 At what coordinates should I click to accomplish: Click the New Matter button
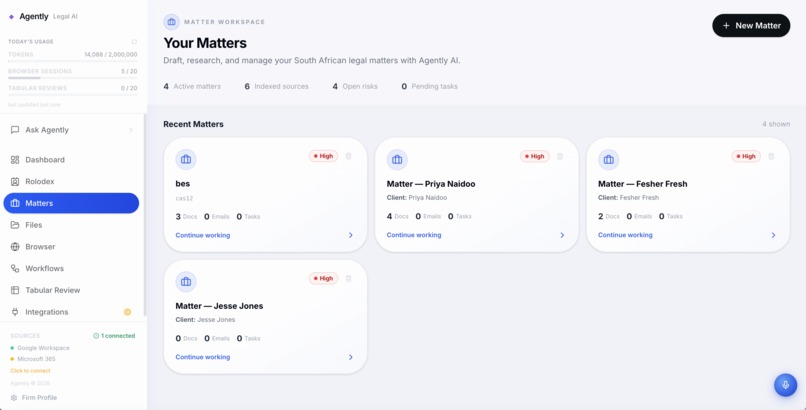750,26
